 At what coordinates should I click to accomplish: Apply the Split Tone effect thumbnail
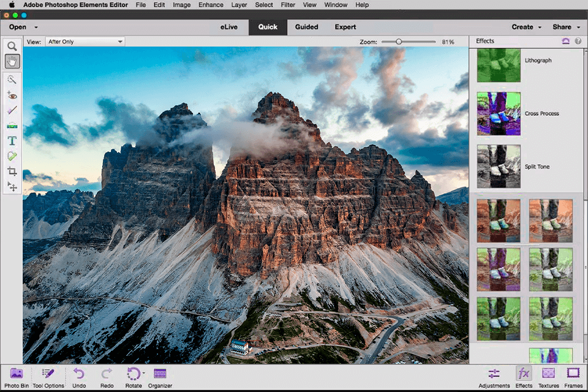(499, 166)
